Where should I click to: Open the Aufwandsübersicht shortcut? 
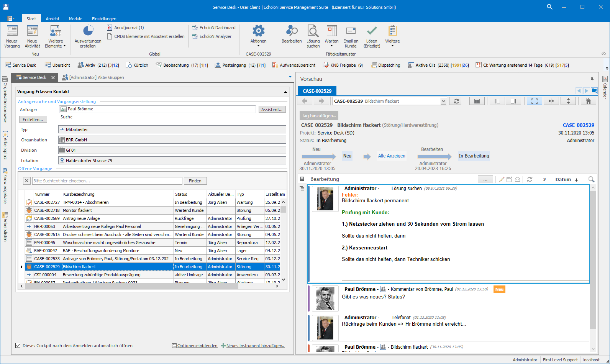pyautogui.click(x=294, y=65)
